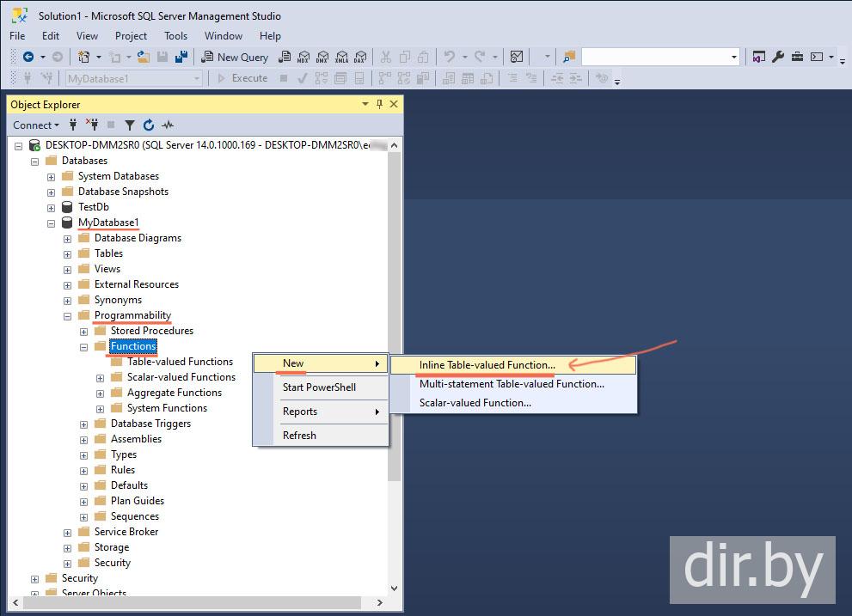Expand the Tables folder node
The height and width of the screenshot is (616, 852).
68,253
